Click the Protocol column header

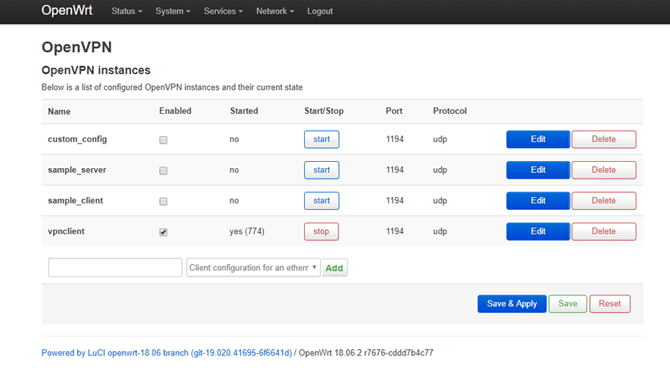pos(450,111)
